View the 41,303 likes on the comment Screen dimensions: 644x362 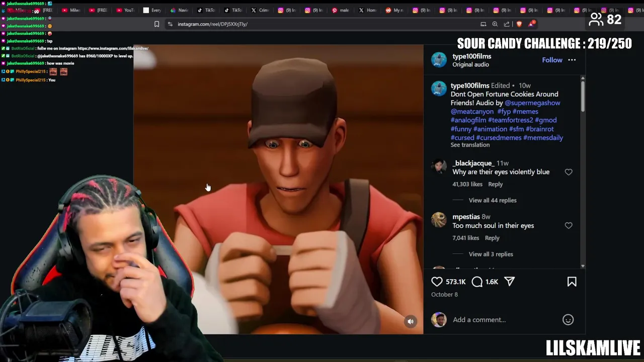[467, 184]
